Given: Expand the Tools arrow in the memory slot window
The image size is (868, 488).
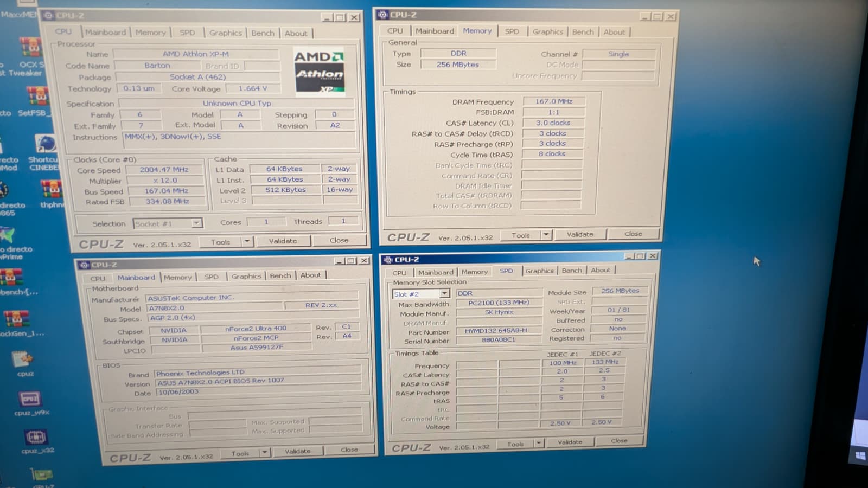Looking at the screenshot, I should coord(539,443).
